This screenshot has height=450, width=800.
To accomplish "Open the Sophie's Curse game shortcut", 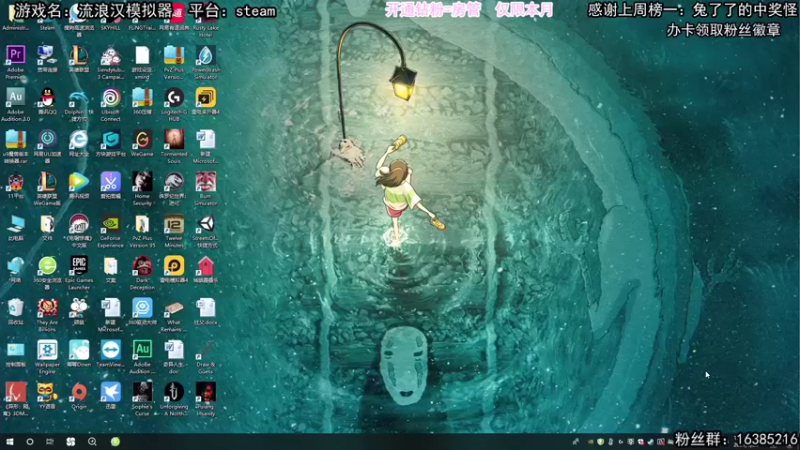I will pos(142,392).
